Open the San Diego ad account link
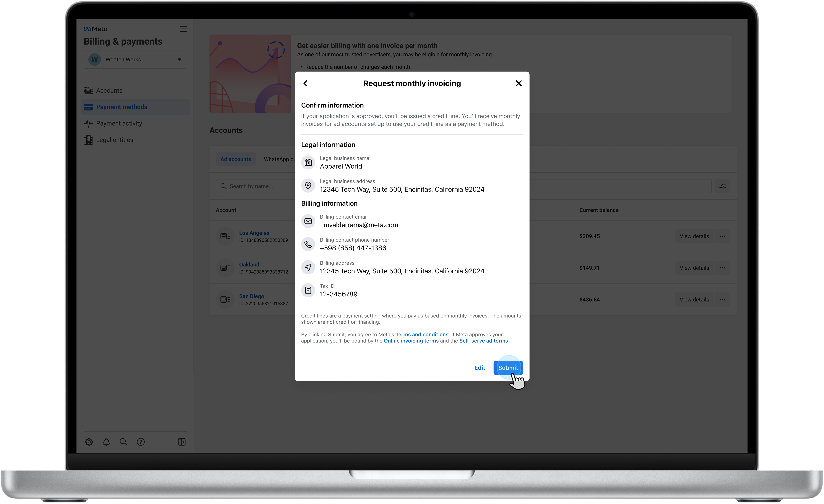 click(251, 296)
